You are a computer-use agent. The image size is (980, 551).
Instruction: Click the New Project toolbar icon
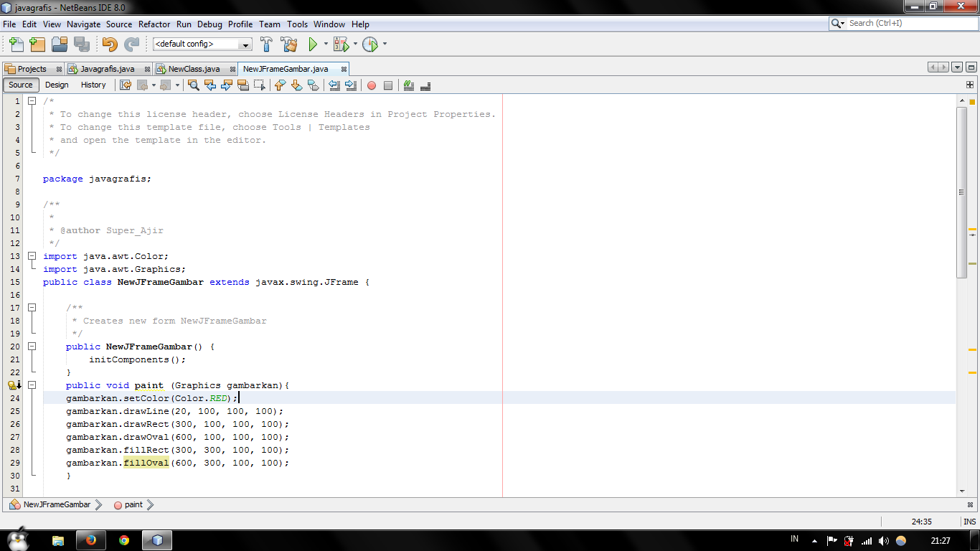(x=37, y=44)
